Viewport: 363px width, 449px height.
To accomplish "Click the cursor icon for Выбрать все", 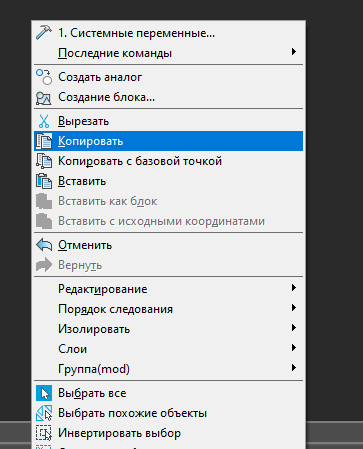I will click(44, 393).
